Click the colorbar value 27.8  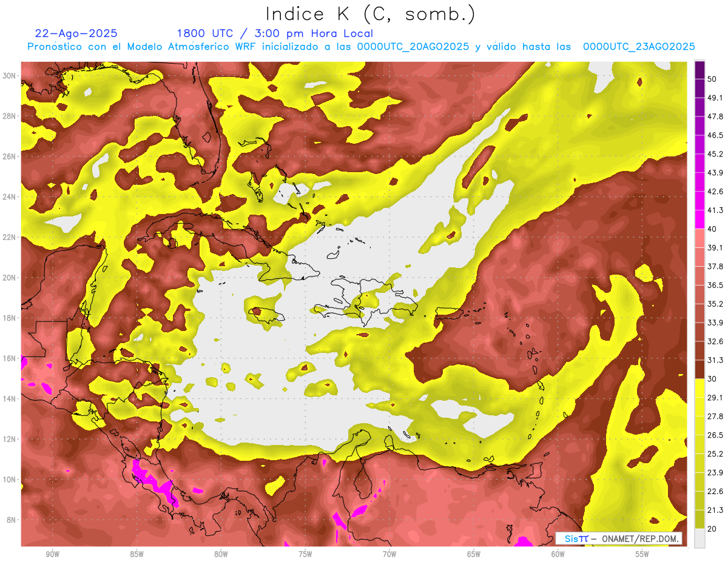tap(715, 416)
